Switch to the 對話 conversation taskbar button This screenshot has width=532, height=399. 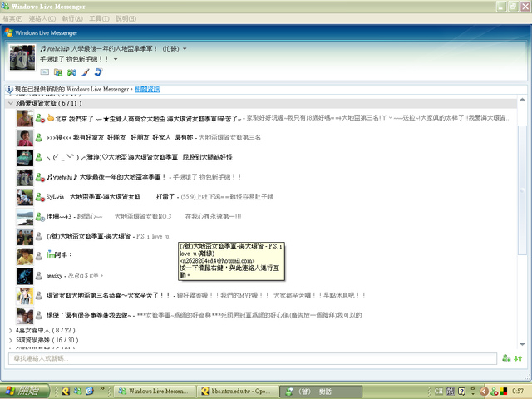(x=321, y=392)
